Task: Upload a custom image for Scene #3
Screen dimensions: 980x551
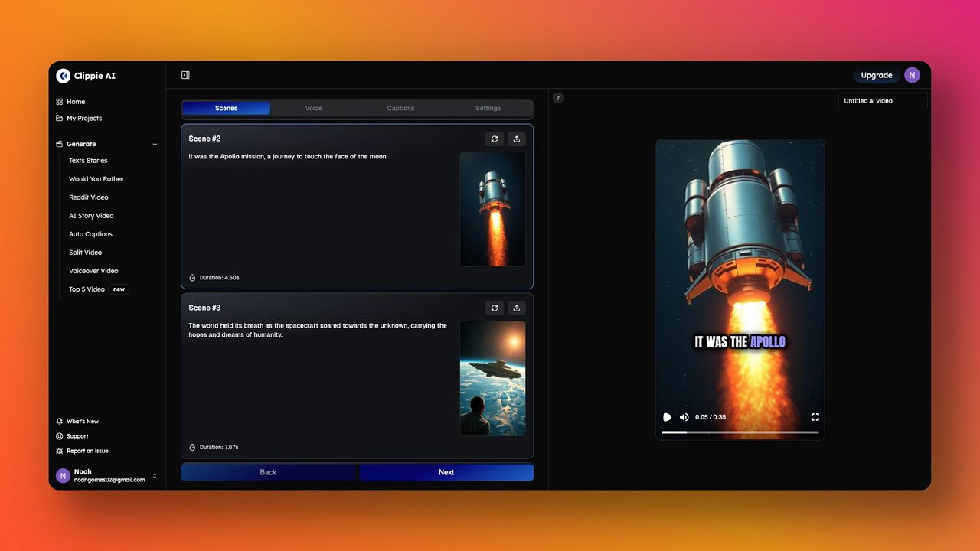Action: click(x=517, y=308)
